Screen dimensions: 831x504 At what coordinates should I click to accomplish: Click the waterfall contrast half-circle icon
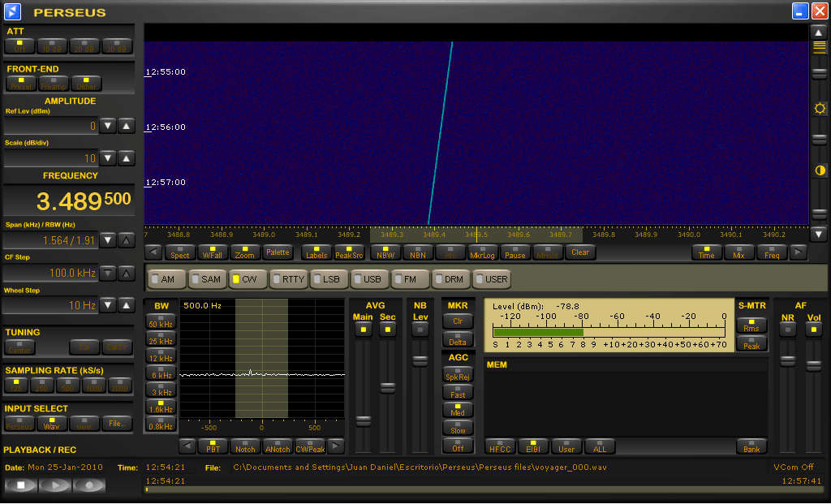[820, 170]
